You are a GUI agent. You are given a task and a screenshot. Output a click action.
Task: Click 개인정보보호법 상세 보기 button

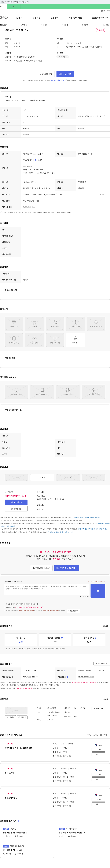pyautogui.click(x=41, y=568)
